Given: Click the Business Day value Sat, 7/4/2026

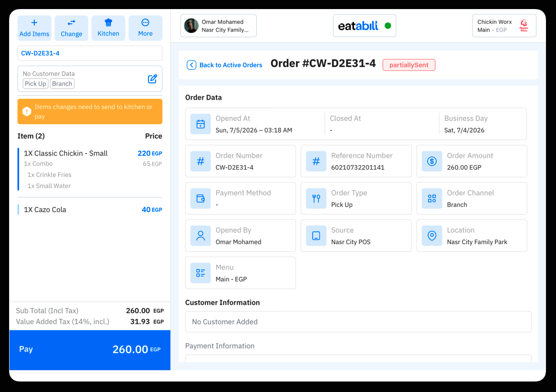Looking at the screenshot, I should click(x=464, y=130).
